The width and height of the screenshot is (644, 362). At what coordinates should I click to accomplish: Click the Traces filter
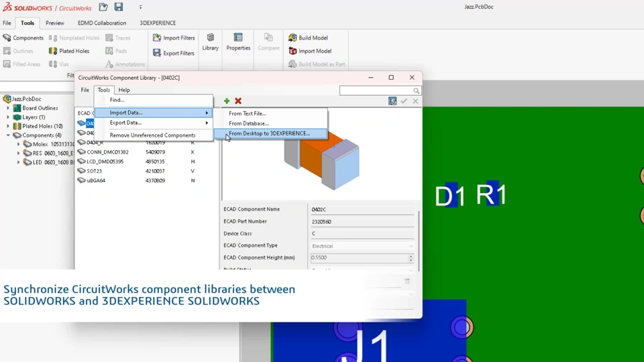click(118, 38)
